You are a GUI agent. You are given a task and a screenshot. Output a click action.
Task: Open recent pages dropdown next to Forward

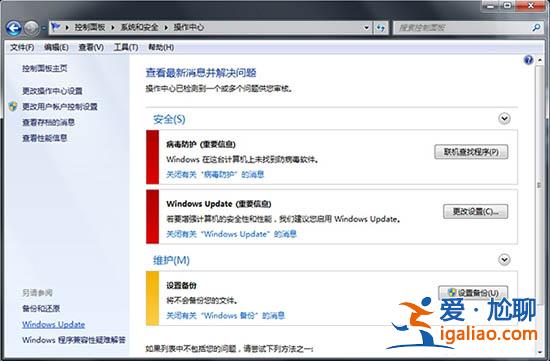(44, 28)
